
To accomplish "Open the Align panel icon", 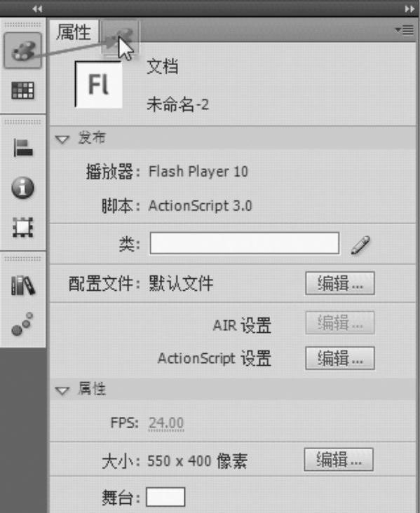I will (23, 148).
